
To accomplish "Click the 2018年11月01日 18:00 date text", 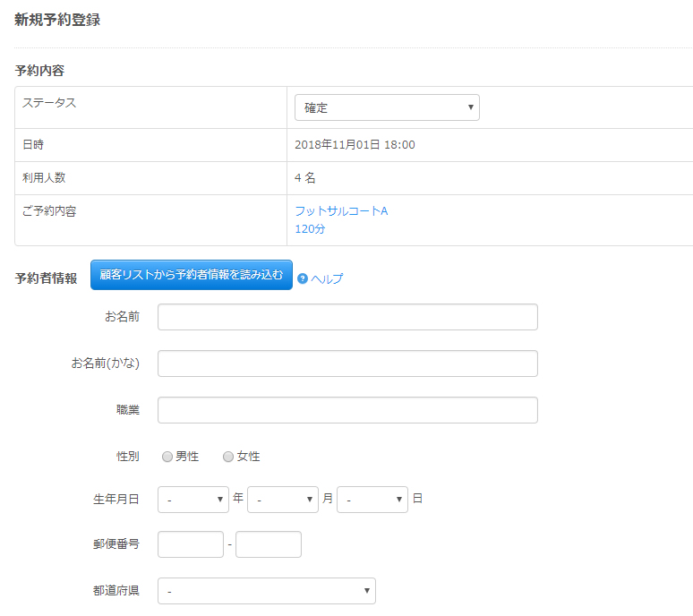I will pos(355,145).
